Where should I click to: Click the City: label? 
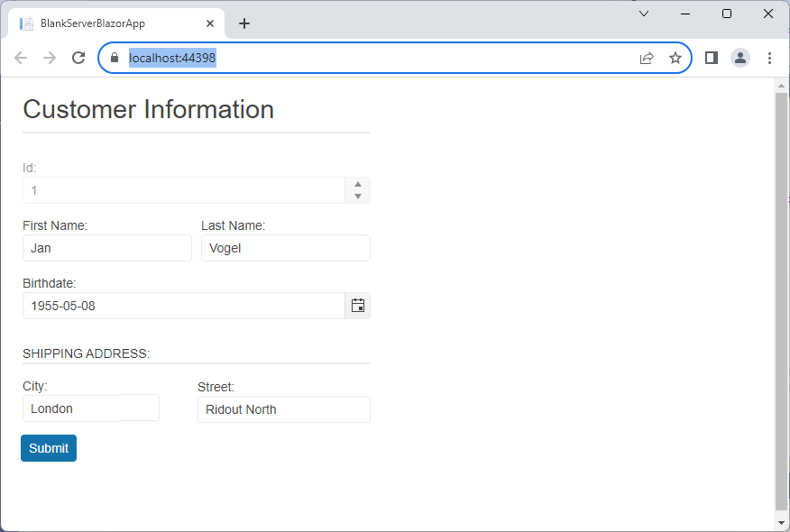pyautogui.click(x=35, y=386)
